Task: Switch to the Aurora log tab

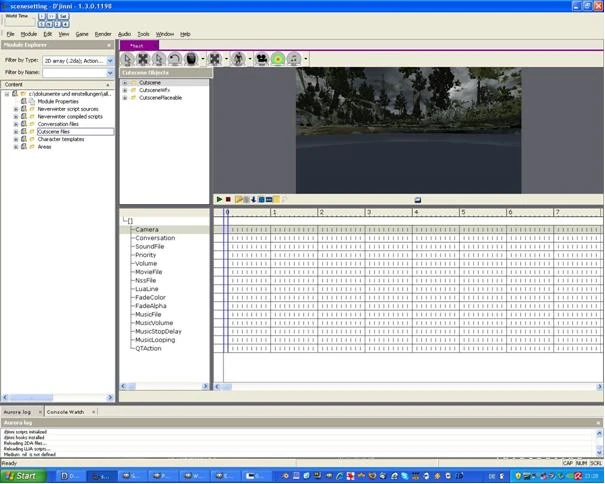Action: click(x=17, y=412)
